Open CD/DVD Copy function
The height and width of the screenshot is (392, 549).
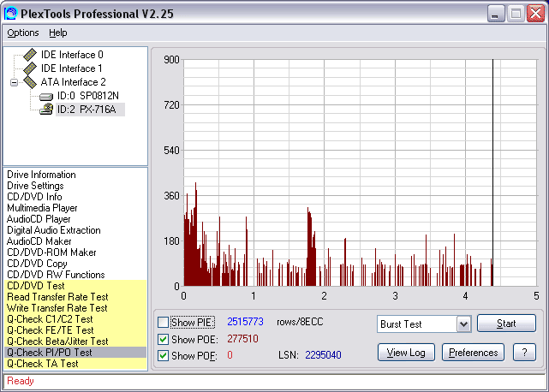point(37,264)
